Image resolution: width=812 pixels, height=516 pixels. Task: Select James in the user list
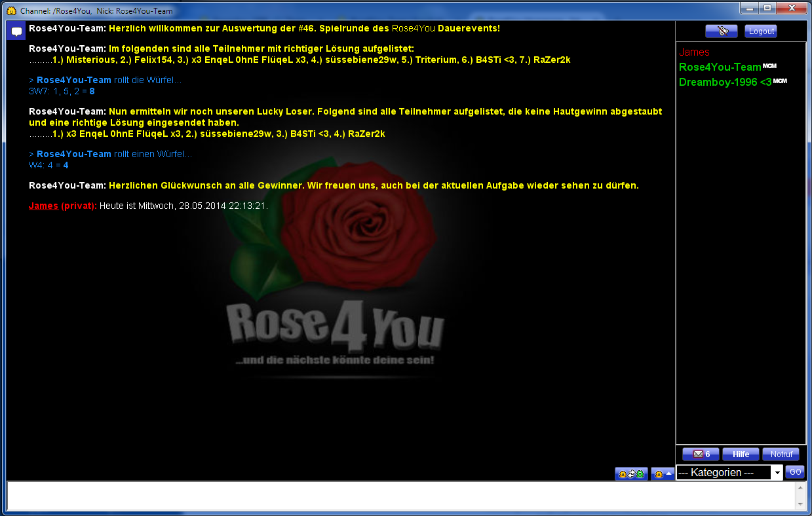(x=694, y=52)
